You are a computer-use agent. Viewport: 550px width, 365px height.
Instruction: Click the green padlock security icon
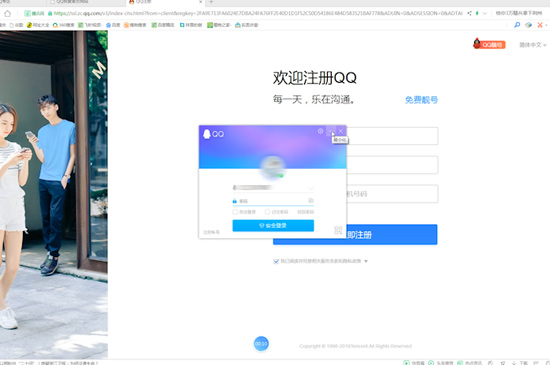click(50, 13)
